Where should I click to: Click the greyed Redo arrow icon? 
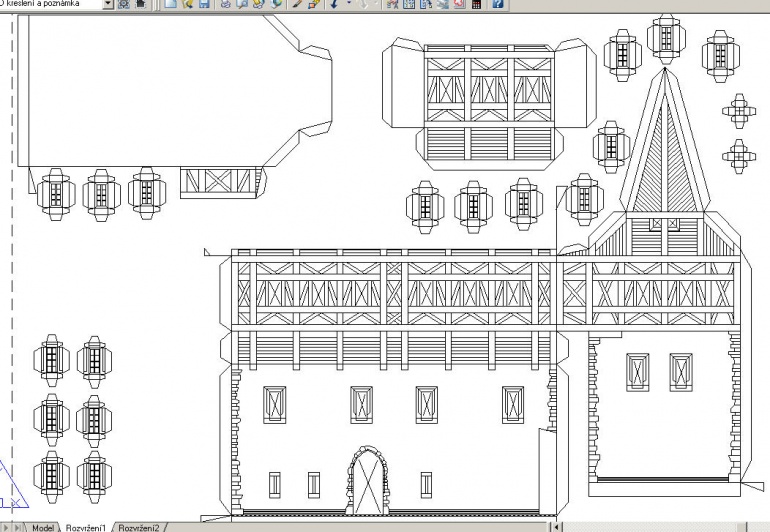363,4
